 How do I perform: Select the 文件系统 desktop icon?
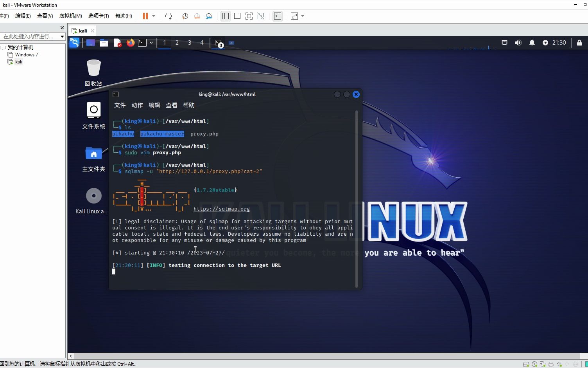[x=93, y=115]
